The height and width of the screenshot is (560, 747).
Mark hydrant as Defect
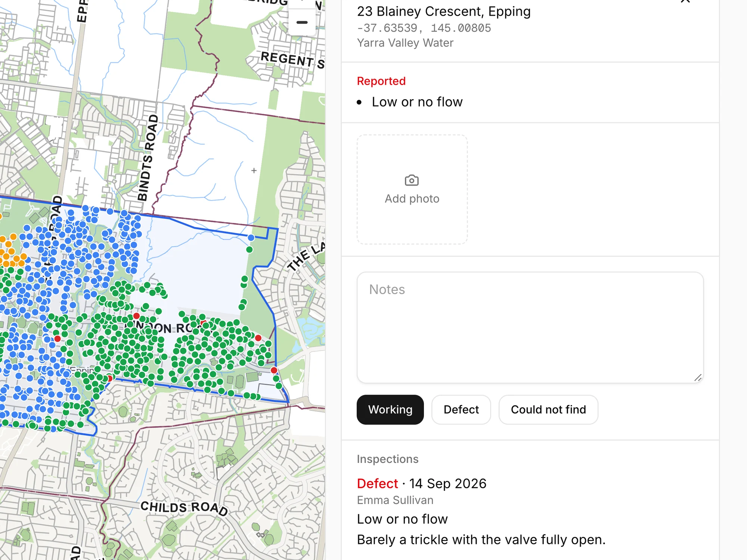pos(461,410)
